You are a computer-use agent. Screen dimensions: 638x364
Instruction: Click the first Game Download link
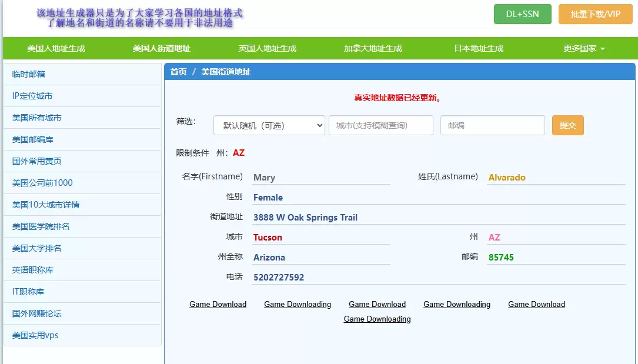pyautogui.click(x=218, y=304)
